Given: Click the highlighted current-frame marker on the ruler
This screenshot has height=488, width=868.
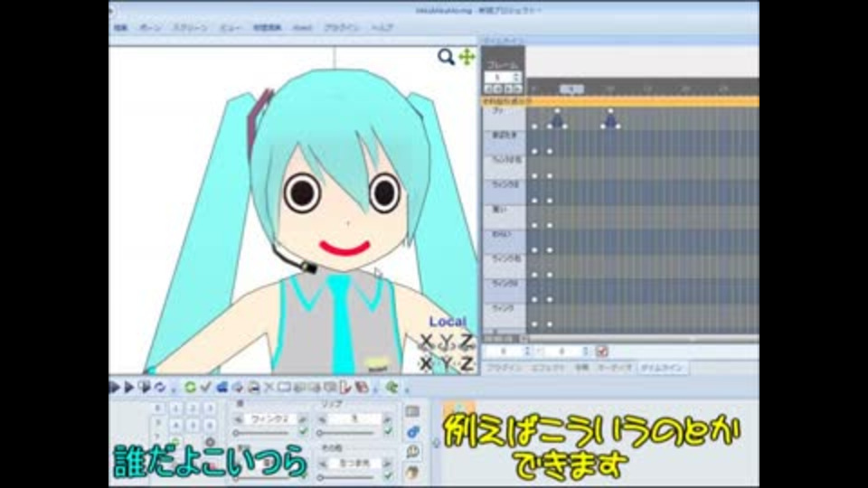Looking at the screenshot, I should tap(571, 89).
